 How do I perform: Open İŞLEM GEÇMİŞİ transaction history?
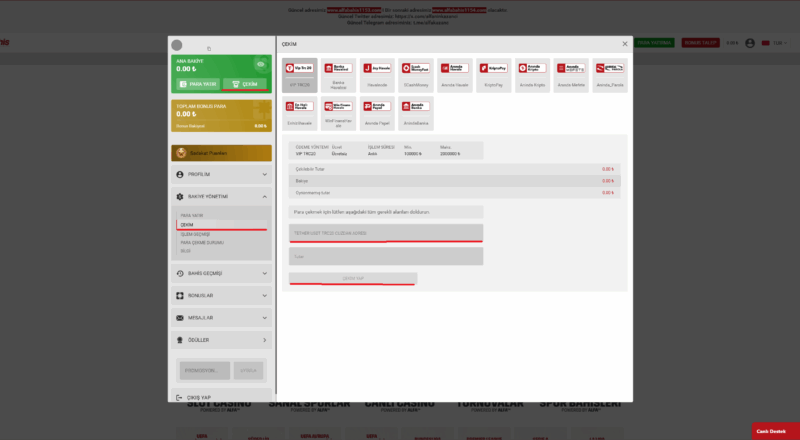coord(195,234)
